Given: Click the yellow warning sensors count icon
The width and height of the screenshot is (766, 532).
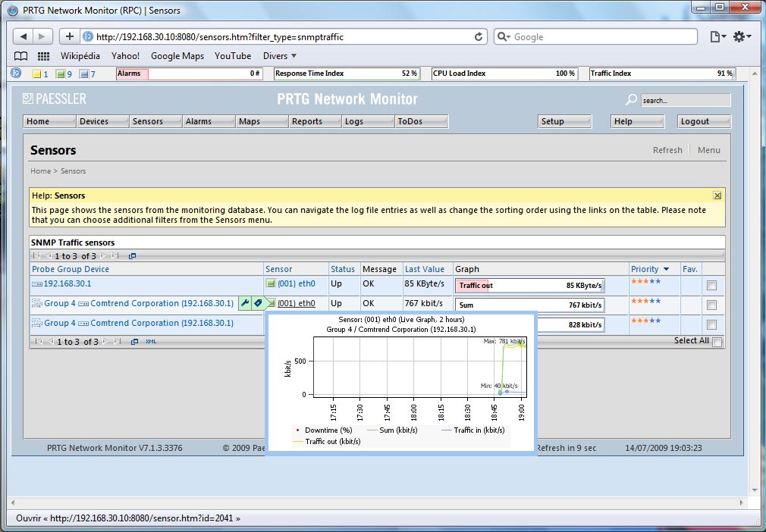Looking at the screenshot, I should click(36, 74).
